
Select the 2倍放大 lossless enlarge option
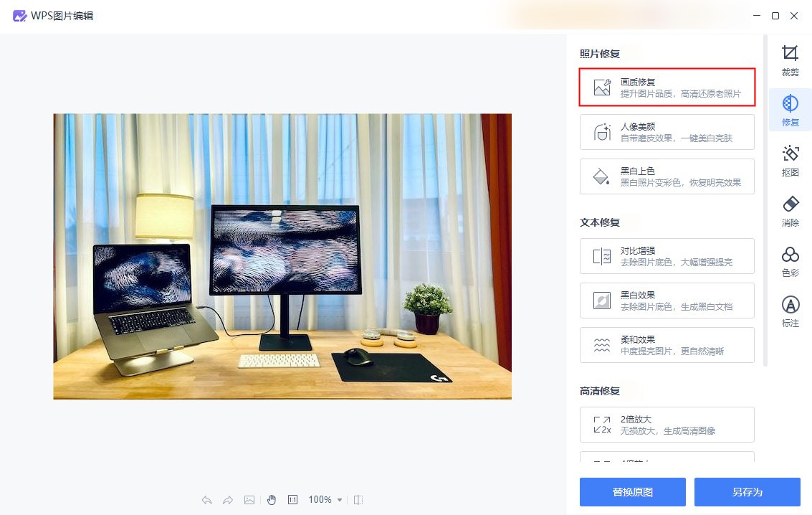(667, 425)
